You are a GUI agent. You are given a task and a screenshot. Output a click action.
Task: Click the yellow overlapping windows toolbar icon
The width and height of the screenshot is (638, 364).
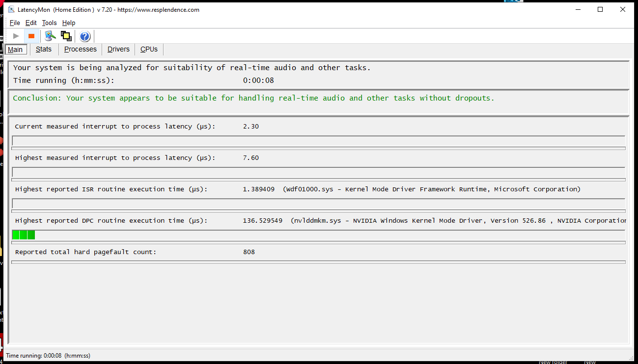point(66,36)
